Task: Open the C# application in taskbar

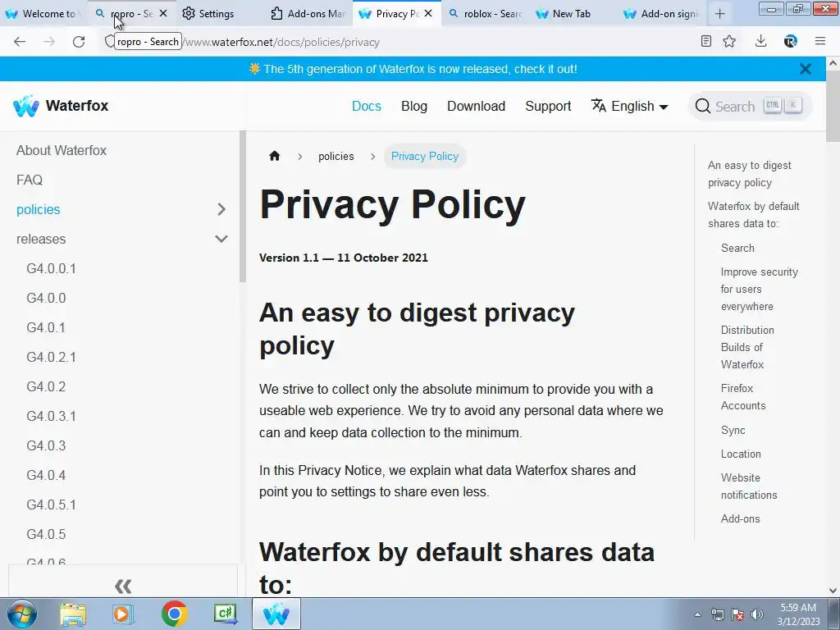Action: [226, 614]
